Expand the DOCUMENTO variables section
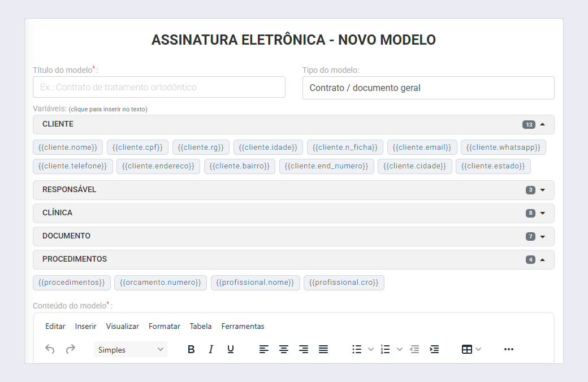The width and height of the screenshot is (588, 382). pyautogui.click(x=293, y=236)
